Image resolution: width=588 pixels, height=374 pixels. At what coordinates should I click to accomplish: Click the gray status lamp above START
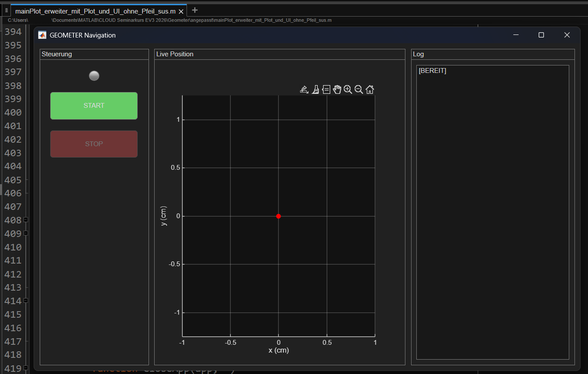pos(94,76)
